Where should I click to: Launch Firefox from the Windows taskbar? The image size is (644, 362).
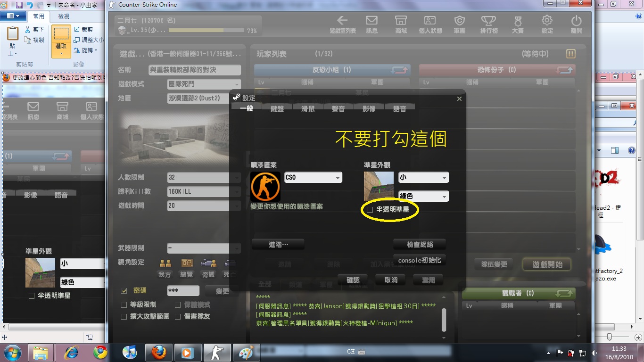[x=158, y=353]
